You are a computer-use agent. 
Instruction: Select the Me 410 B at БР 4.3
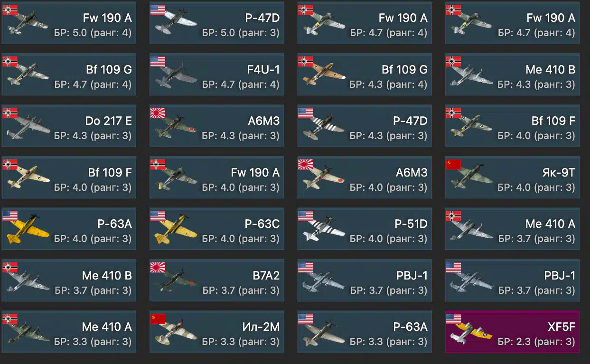click(x=512, y=75)
